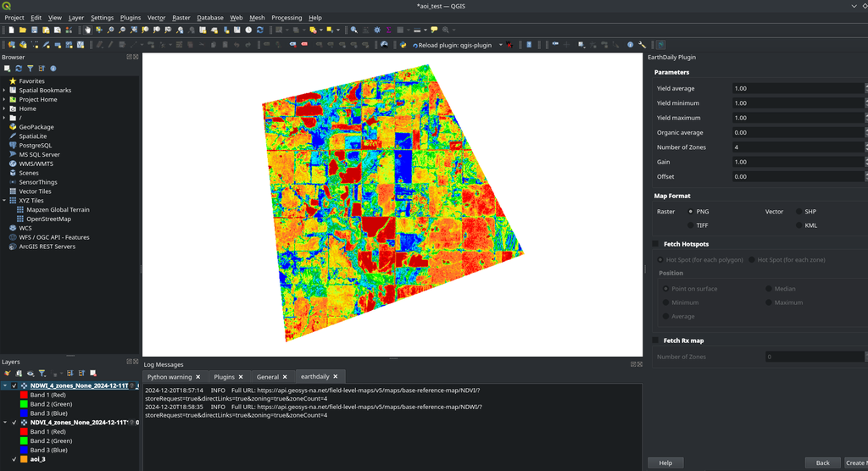Toggle visibility of the NDVI_4_zones layer
The image size is (868, 471).
pyautogui.click(x=14, y=423)
